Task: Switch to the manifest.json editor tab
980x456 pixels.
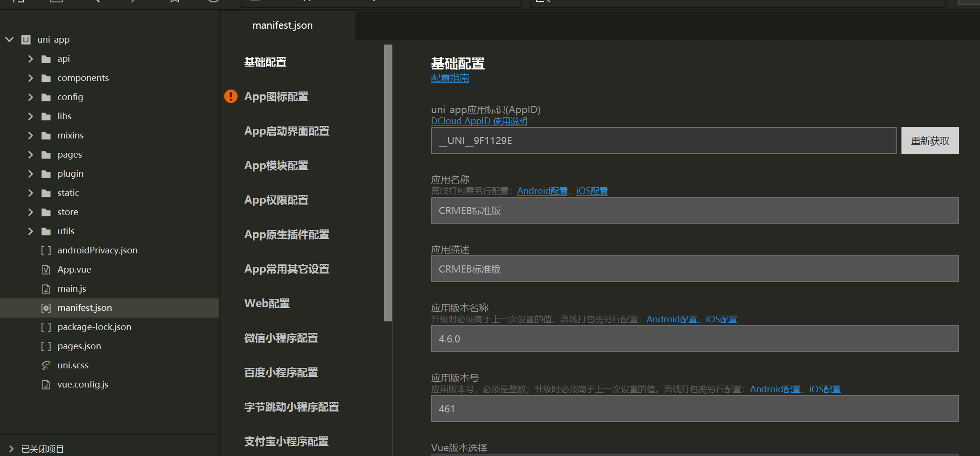Action: point(283,25)
